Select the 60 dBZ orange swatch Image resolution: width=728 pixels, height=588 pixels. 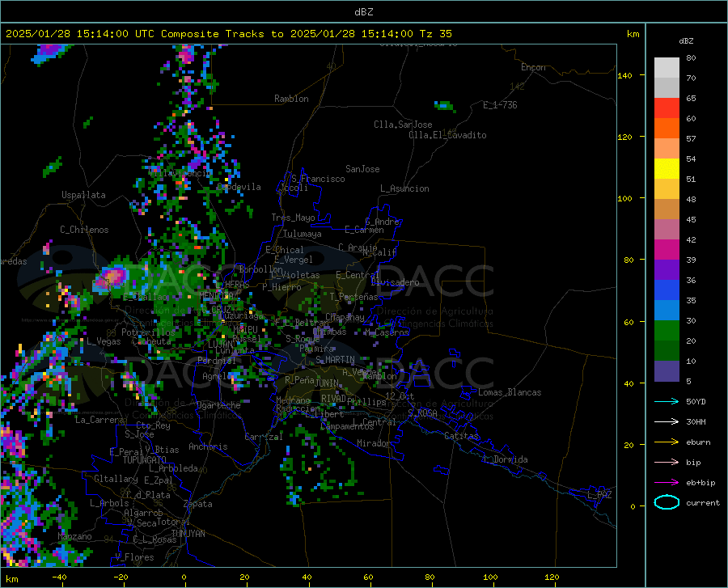tap(667, 128)
